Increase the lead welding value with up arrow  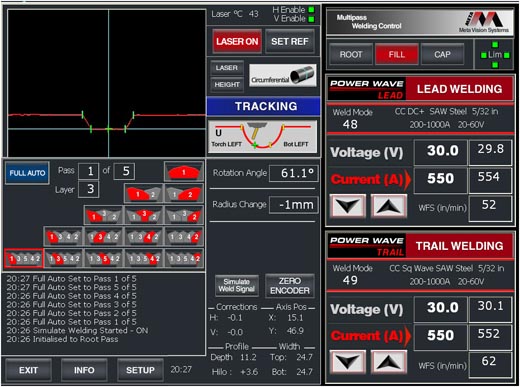coord(389,206)
